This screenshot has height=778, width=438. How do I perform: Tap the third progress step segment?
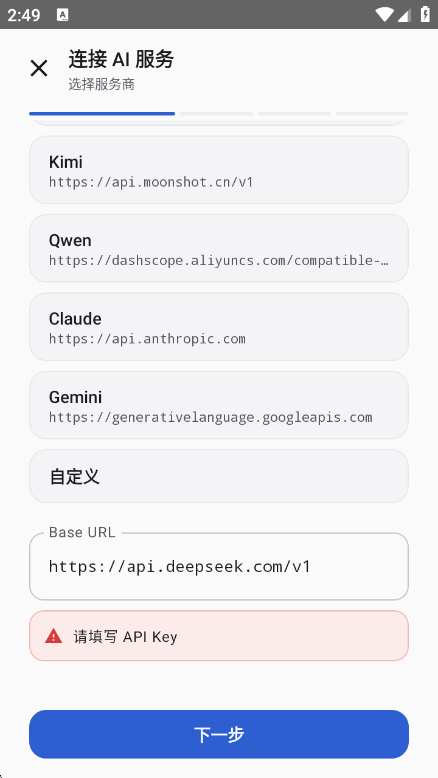(294, 114)
